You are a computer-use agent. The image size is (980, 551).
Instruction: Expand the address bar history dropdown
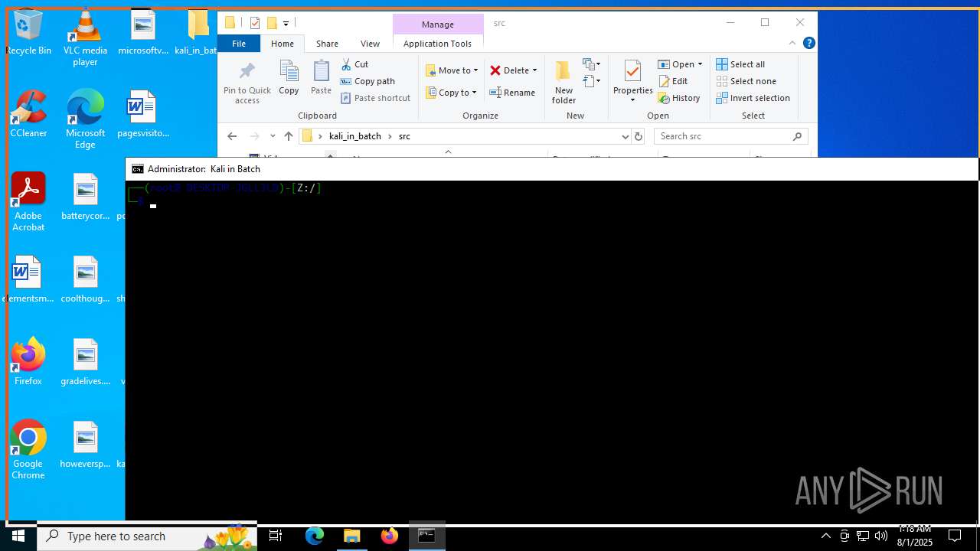pos(625,136)
